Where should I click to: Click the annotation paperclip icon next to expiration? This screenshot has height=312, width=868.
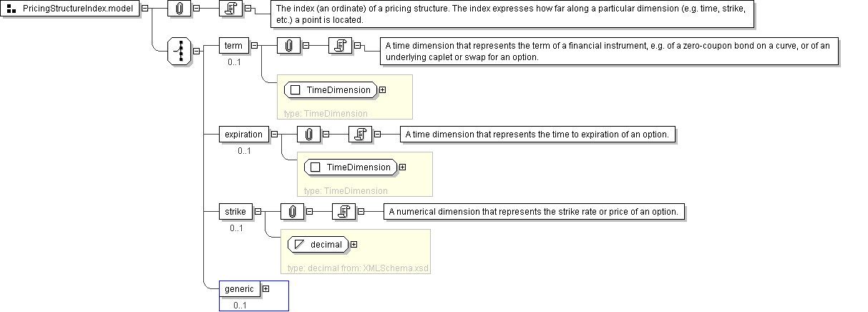[308, 134]
